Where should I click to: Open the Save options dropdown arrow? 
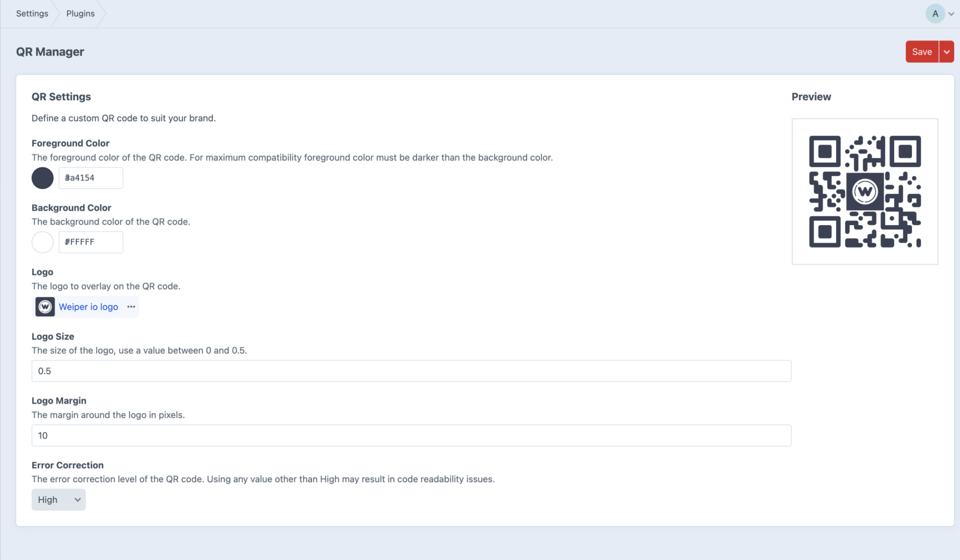[946, 52]
